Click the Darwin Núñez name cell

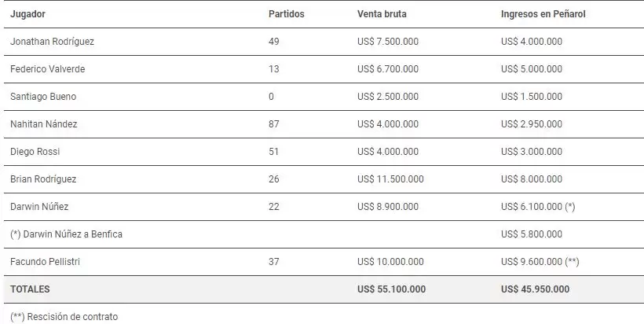click(38, 207)
